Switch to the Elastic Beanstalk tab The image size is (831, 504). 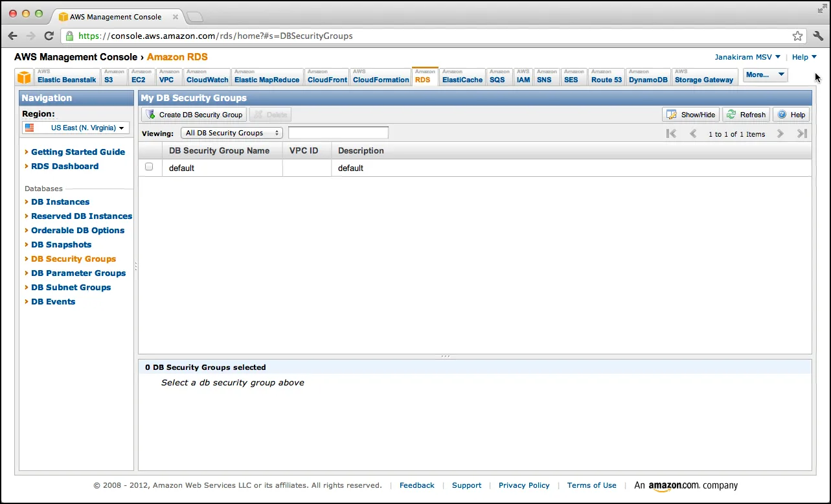click(x=67, y=76)
